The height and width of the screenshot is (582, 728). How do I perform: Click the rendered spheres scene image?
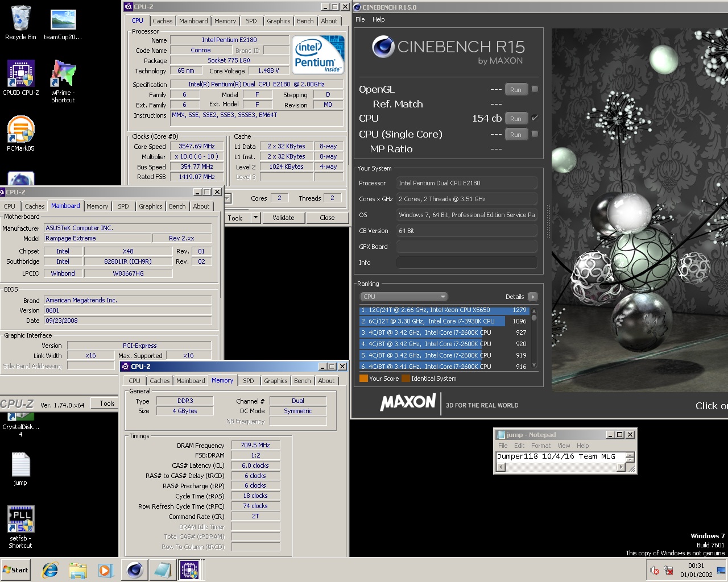click(x=640, y=210)
